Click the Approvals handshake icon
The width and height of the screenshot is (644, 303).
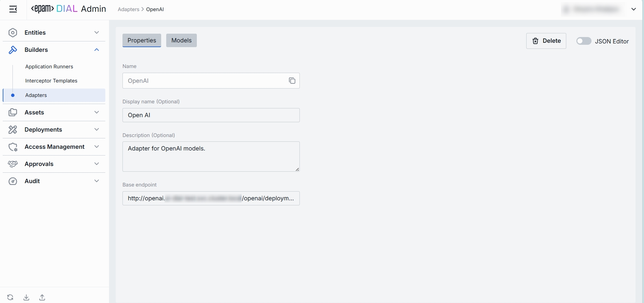[13, 164]
